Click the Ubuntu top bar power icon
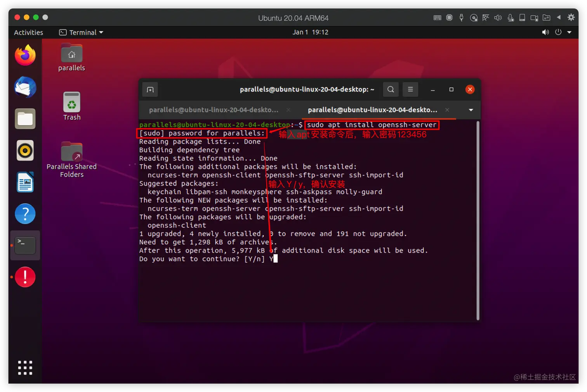This screenshot has height=392, width=587. [x=558, y=32]
